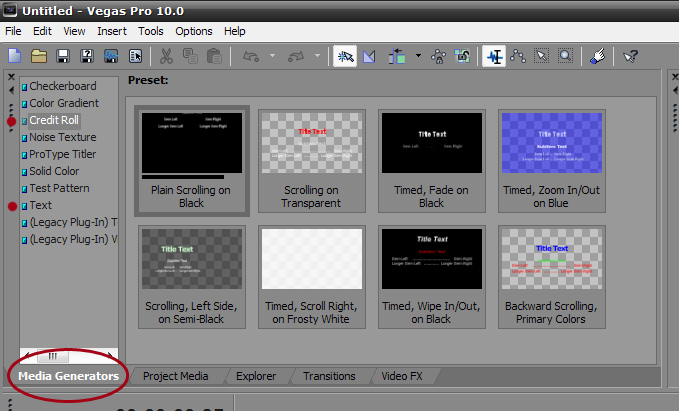Screen dimensions: 679x411
Task: Click the Paste clipboard icon
Action: (x=214, y=56)
